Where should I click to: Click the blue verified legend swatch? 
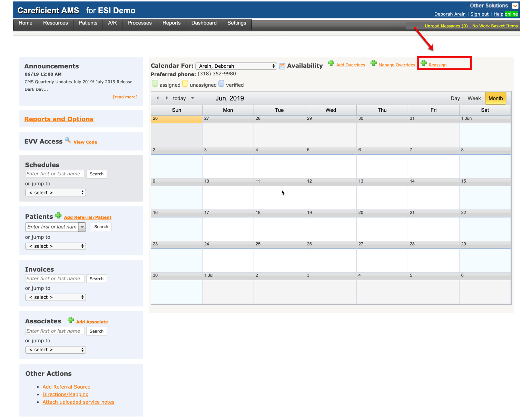pyautogui.click(x=221, y=84)
